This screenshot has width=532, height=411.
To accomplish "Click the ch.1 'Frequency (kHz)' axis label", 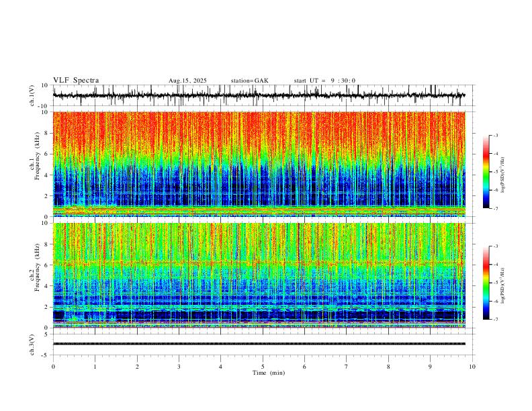I will point(37,156).
